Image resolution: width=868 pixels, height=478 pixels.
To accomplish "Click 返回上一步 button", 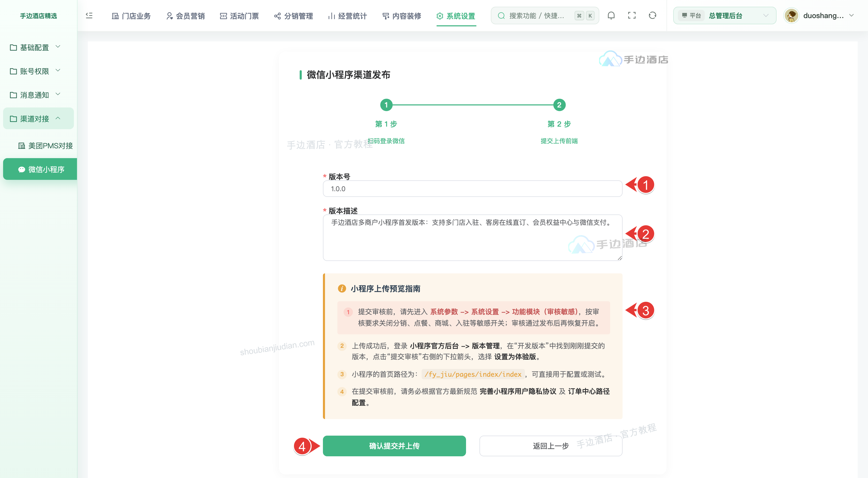I will pos(551,446).
